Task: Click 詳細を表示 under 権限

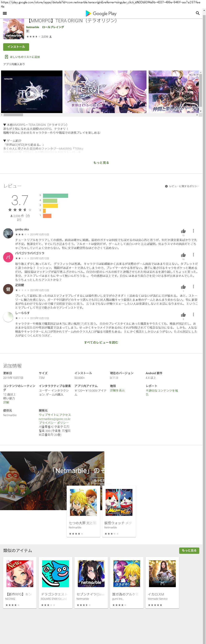Action: [117, 390]
